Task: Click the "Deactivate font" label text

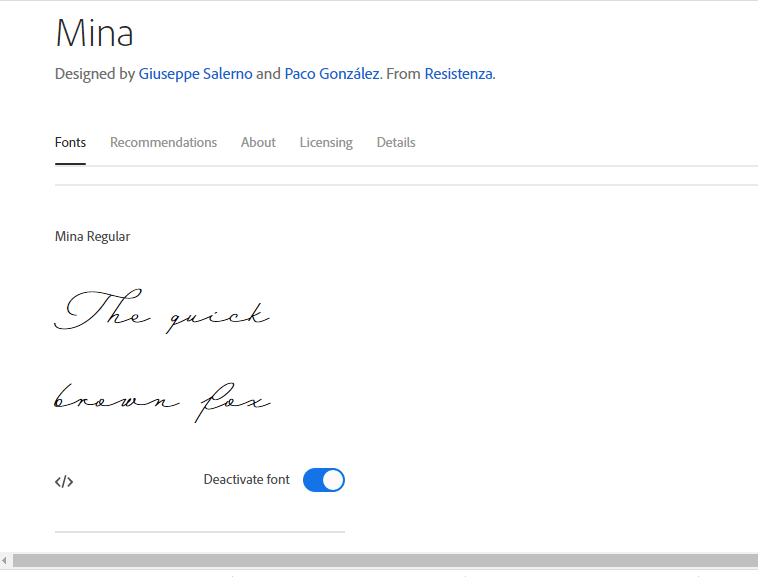Action: click(246, 480)
